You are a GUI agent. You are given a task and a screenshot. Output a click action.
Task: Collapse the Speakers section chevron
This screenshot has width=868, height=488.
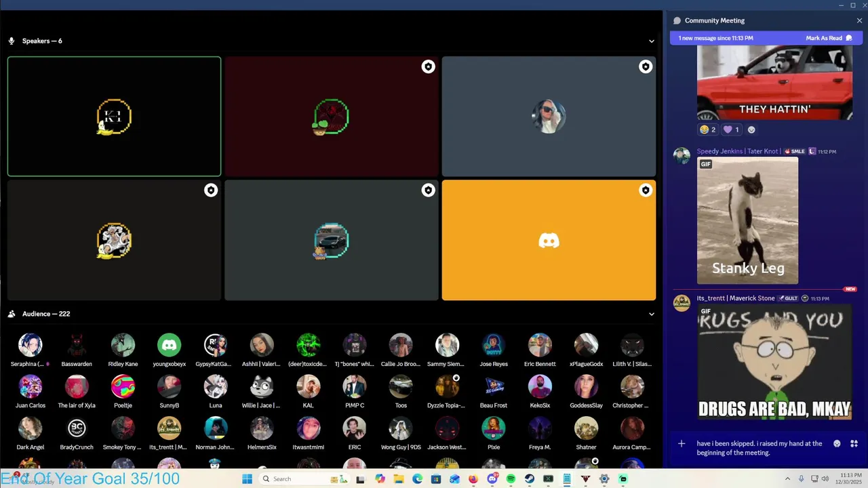tap(652, 41)
